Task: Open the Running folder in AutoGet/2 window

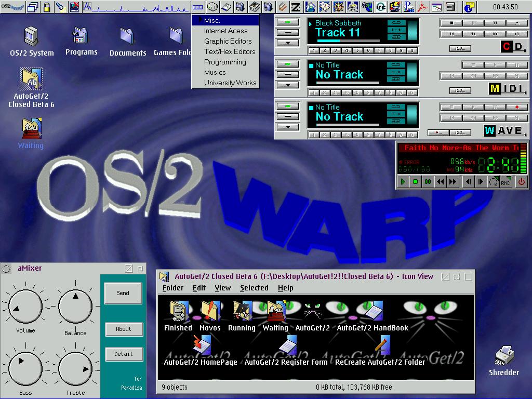Action: point(242,316)
